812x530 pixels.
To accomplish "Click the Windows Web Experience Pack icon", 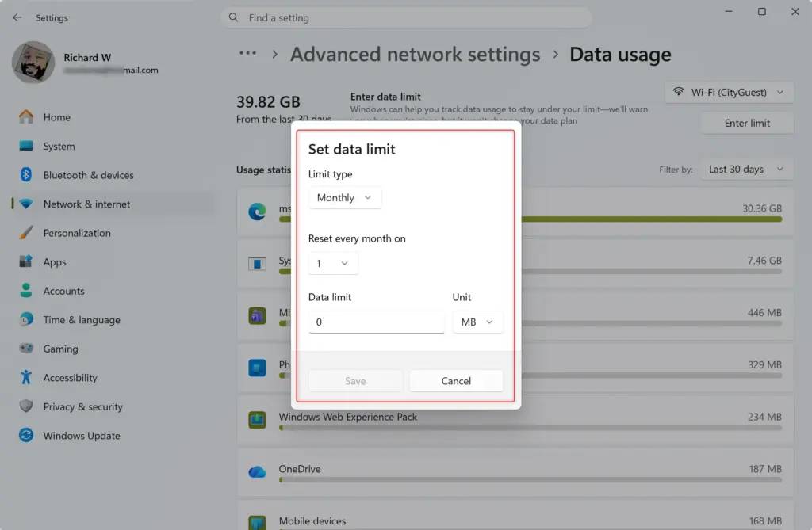I will tap(257, 419).
